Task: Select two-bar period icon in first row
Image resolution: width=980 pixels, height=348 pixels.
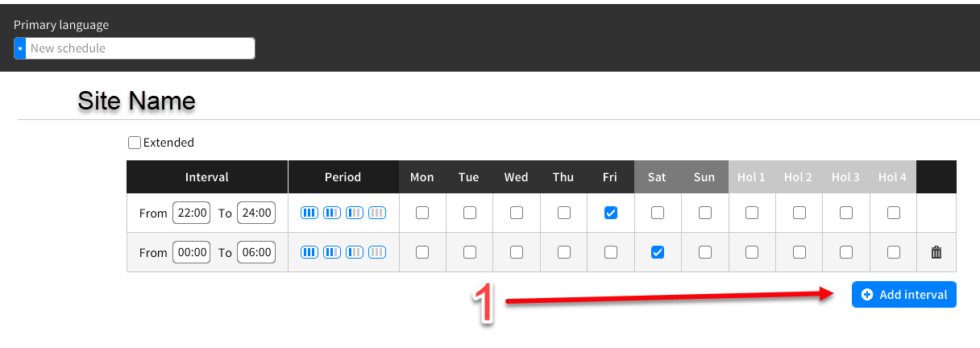Action: [332, 213]
